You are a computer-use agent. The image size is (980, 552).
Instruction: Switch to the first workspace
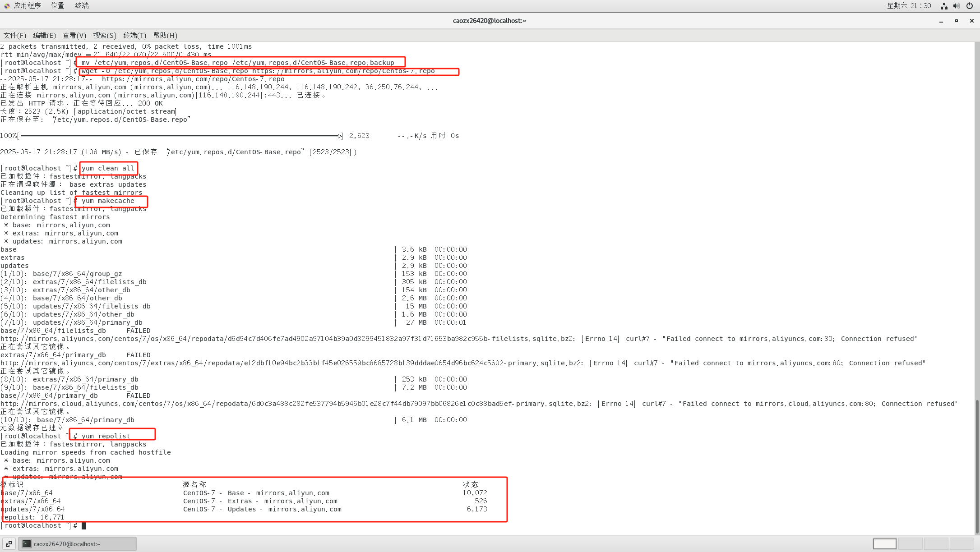click(884, 544)
